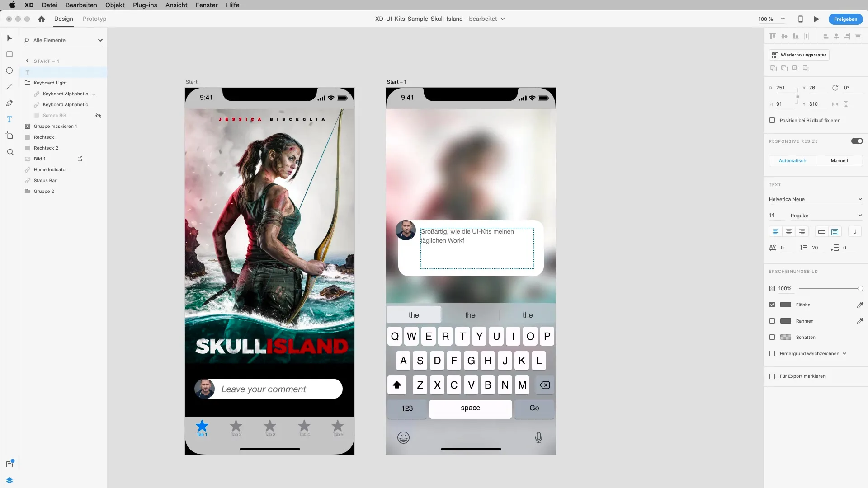Open the Layers panel icon

(9, 480)
